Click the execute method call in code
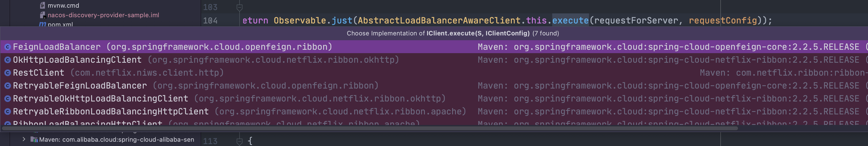This screenshot has width=868, height=146. [x=570, y=21]
